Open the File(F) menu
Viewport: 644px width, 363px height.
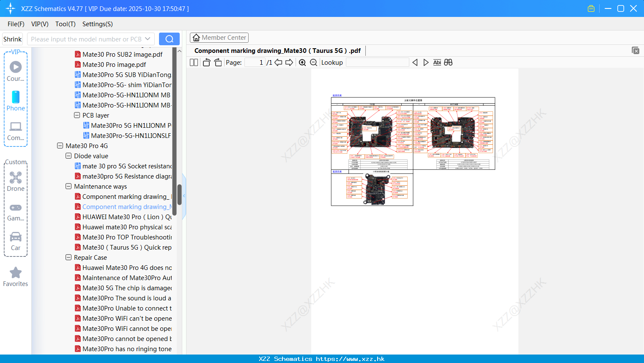pos(16,24)
